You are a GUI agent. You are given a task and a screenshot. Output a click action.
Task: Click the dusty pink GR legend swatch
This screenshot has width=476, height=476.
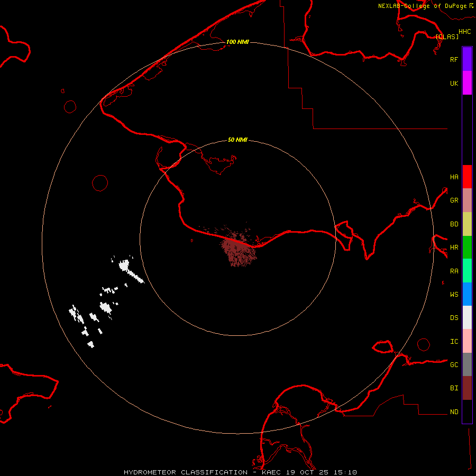click(x=467, y=200)
